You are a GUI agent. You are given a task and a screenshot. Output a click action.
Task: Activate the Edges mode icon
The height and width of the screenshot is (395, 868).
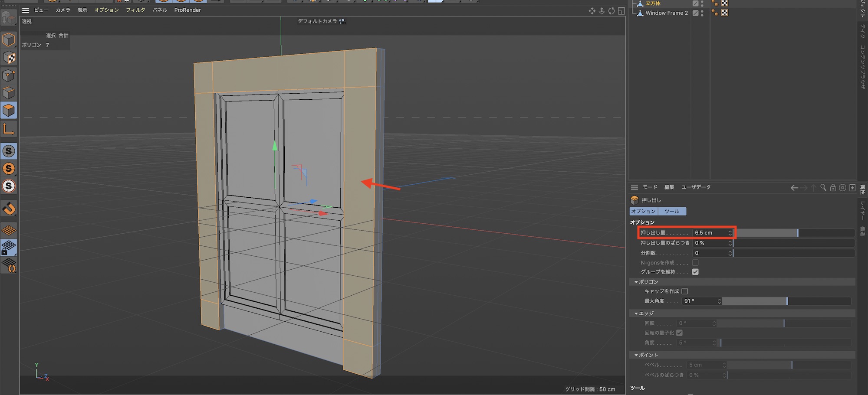point(9,93)
